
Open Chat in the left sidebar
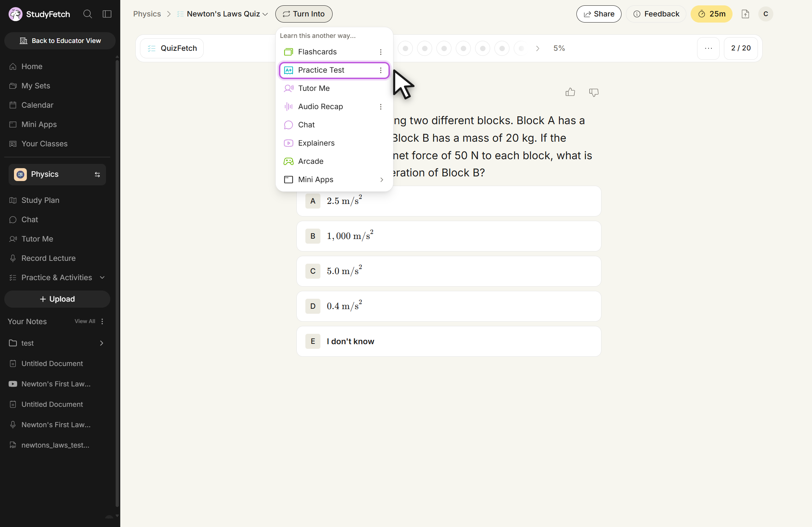[x=57, y=220]
